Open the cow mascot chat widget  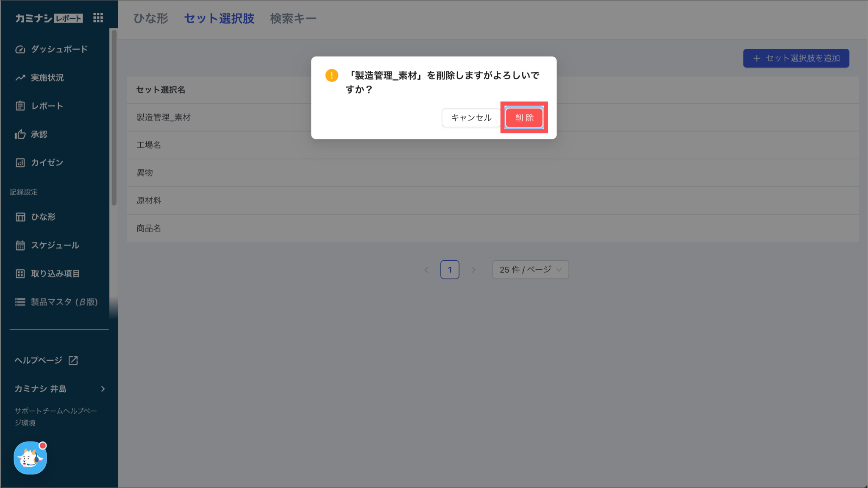tap(30, 458)
